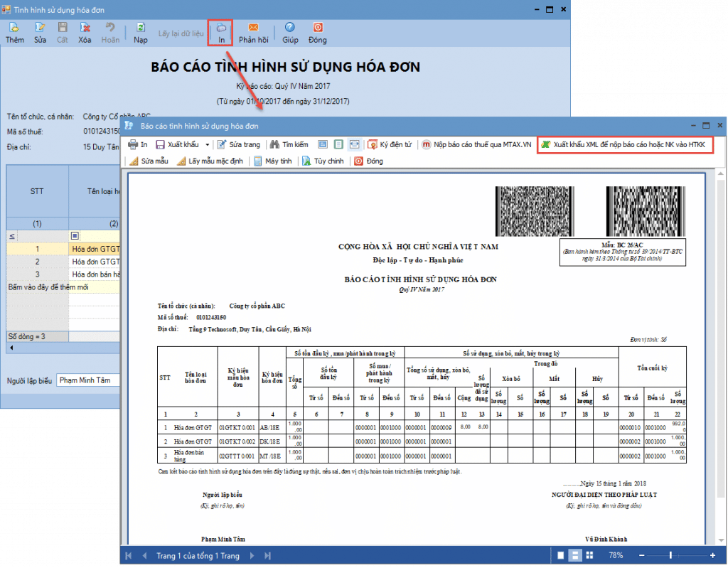The image size is (728, 568).
Task: Select row 3 Hóa đơn bán hàng in the grid
Action: coord(63,274)
